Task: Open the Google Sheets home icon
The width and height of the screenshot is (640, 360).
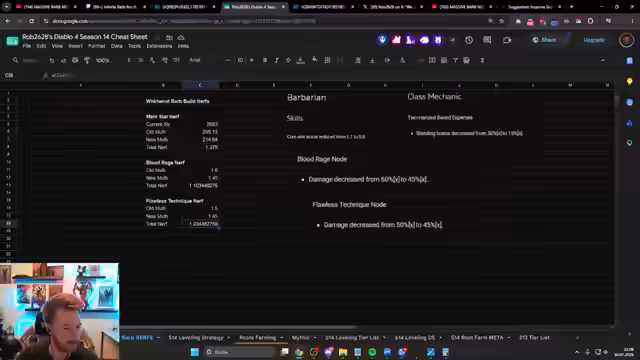Action: [x=12, y=41]
